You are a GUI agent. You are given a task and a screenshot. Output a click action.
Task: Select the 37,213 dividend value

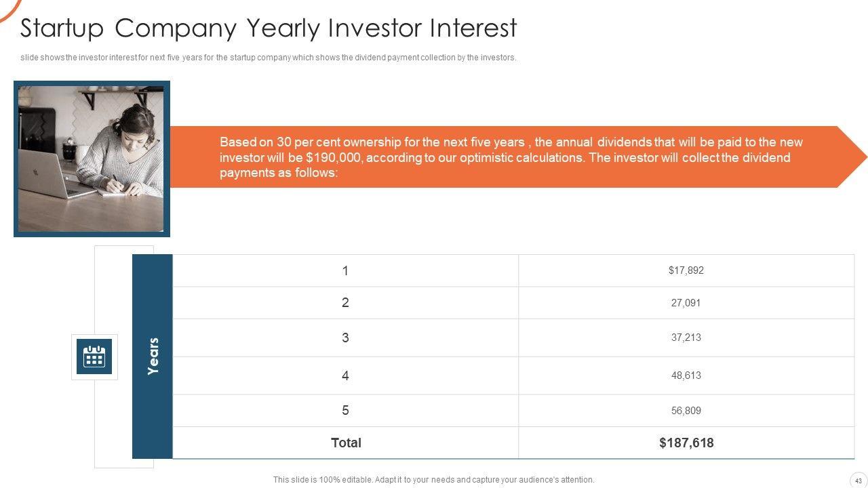coord(686,338)
